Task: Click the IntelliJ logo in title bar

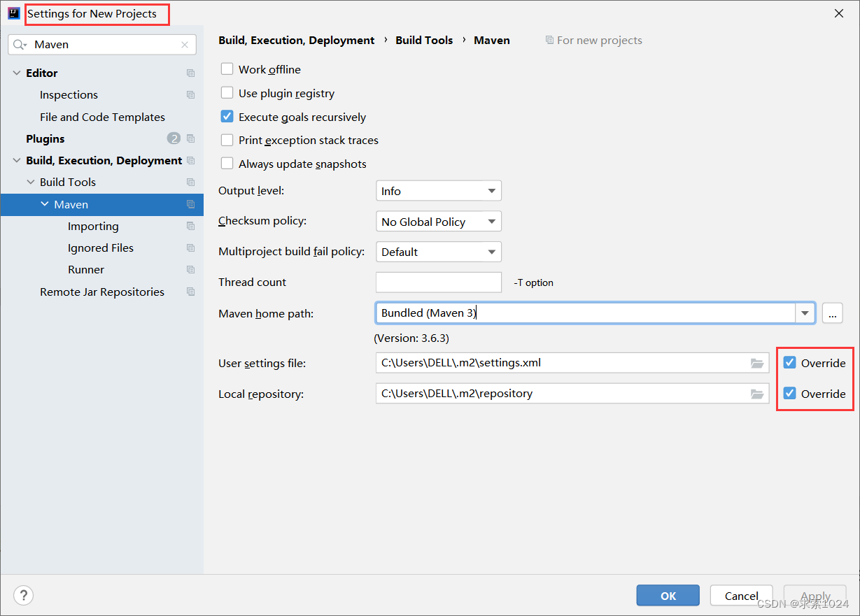Action: [13, 13]
